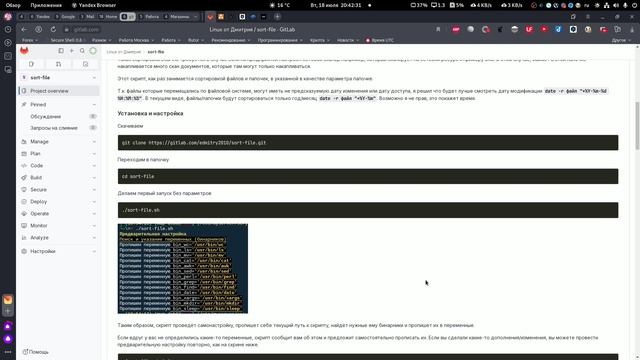Open merge requests counter icon in sidebar
Image resolution: width=640 pixels, height=360 pixels.
[58, 64]
